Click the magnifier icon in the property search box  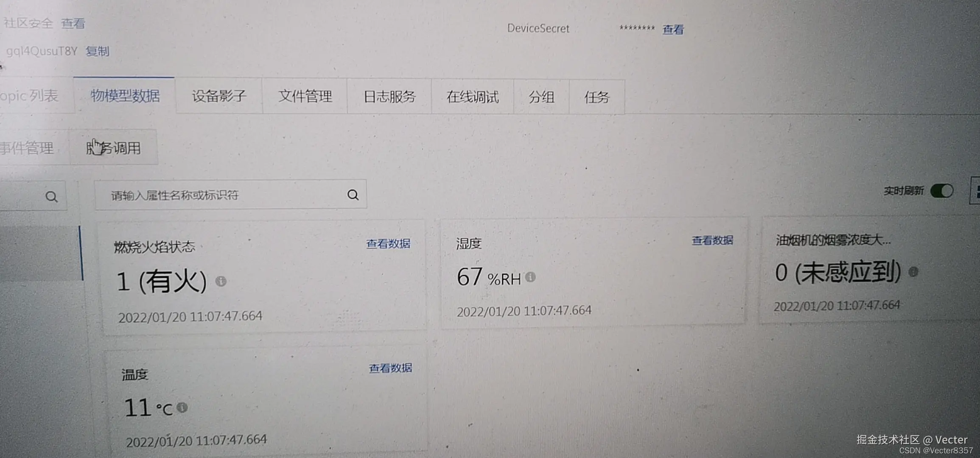click(353, 194)
